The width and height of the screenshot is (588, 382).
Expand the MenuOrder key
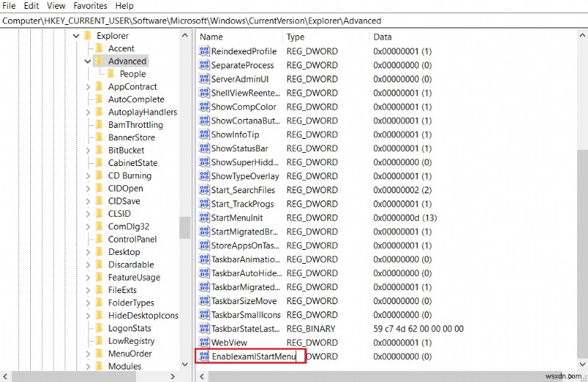pyautogui.click(x=87, y=354)
